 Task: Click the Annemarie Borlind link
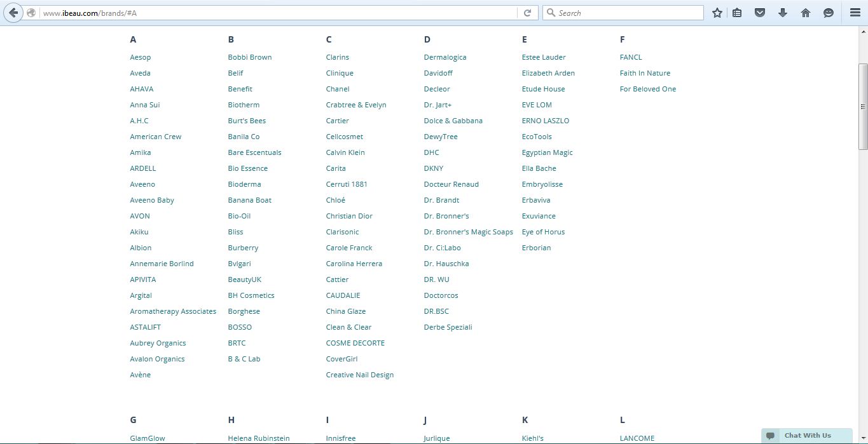162,264
